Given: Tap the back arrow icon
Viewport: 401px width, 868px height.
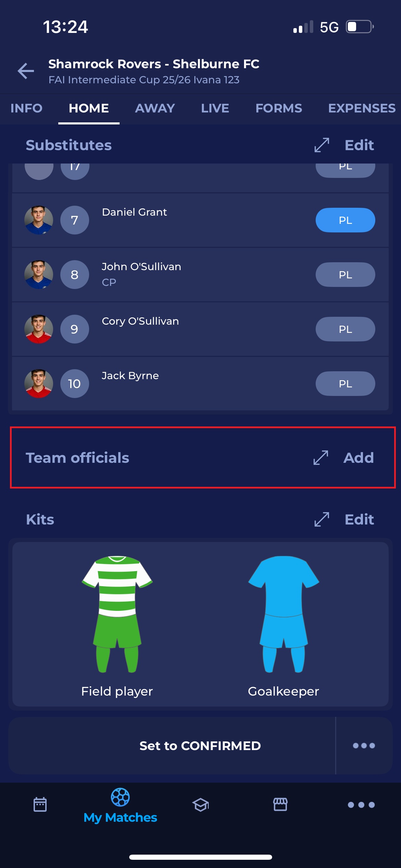Looking at the screenshot, I should (26, 71).
